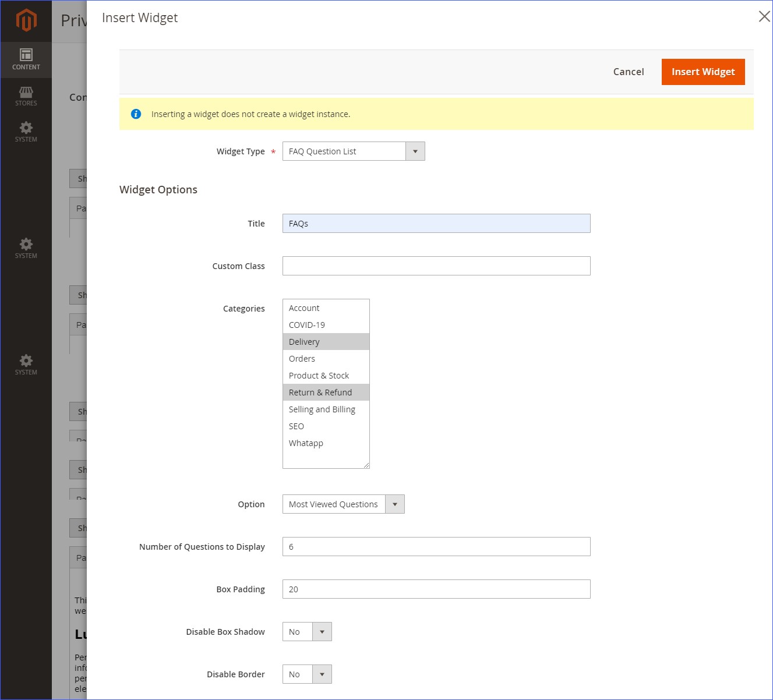Open the Content section in the sidebar
This screenshot has width=773, height=700.
pyautogui.click(x=26, y=59)
